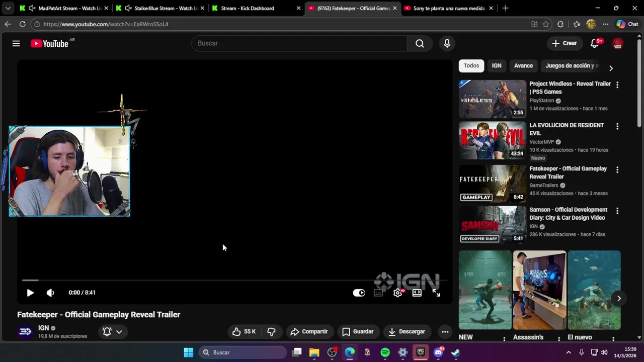644x362 pixels.
Task: Show more filter chips with arrow
Action: click(x=611, y=68)
